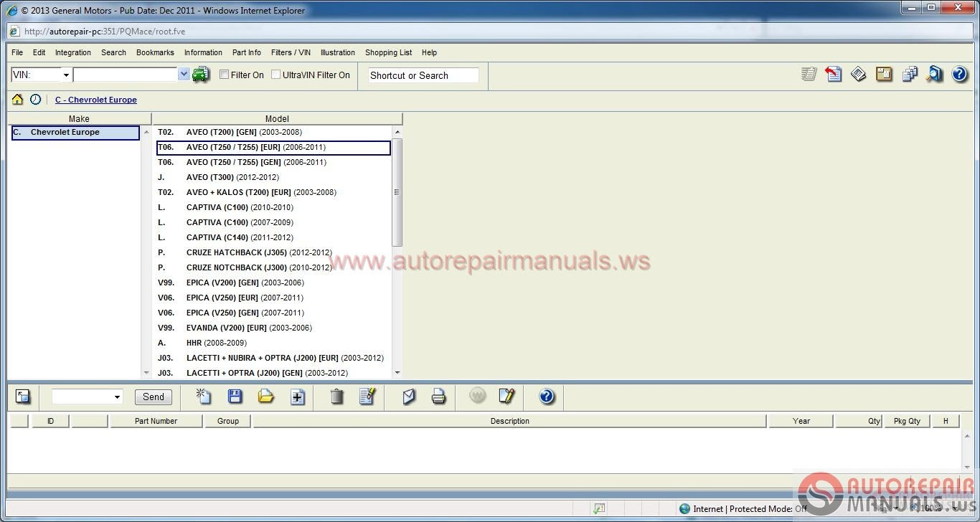
Task: Open a saved shopping list folder
Action: [266, 396]
